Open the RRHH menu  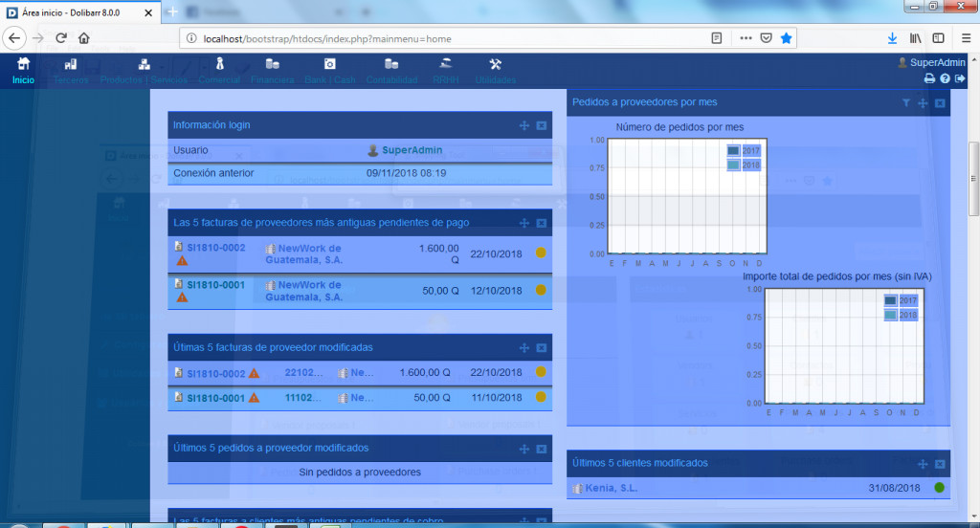pos(446,71)
